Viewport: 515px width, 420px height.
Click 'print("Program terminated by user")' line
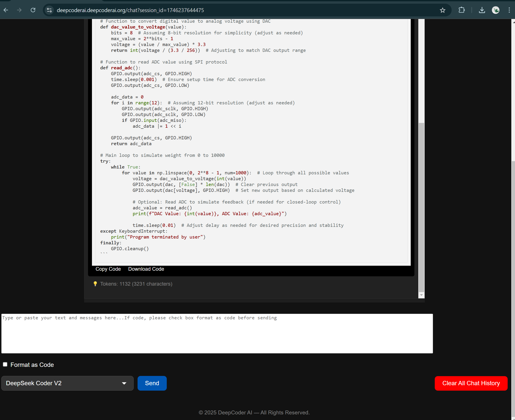(158, 237)
